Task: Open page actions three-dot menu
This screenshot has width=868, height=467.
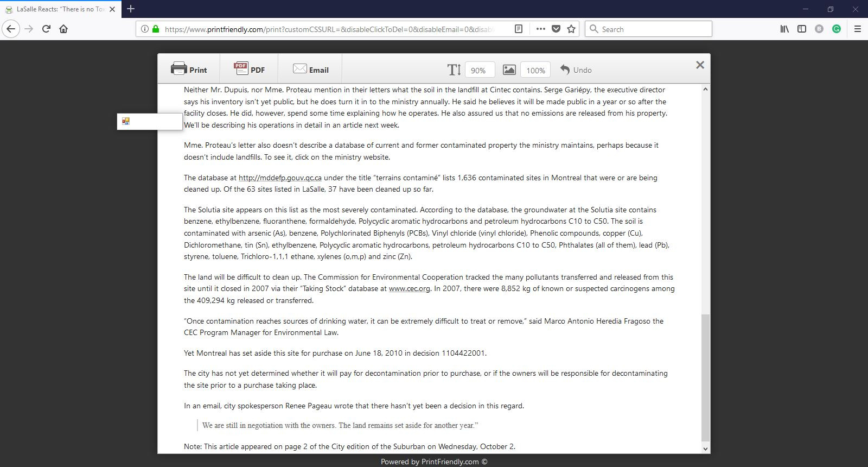Action: (x=540, y=29)
